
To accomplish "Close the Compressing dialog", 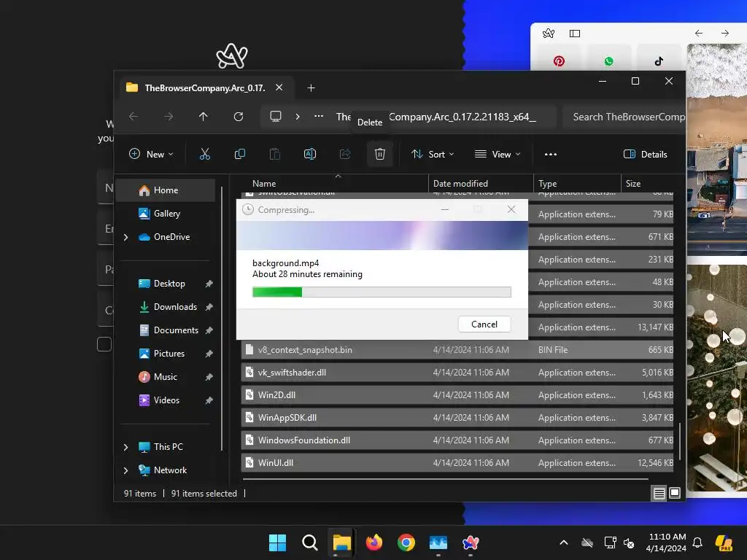I will tap(511, 209).
